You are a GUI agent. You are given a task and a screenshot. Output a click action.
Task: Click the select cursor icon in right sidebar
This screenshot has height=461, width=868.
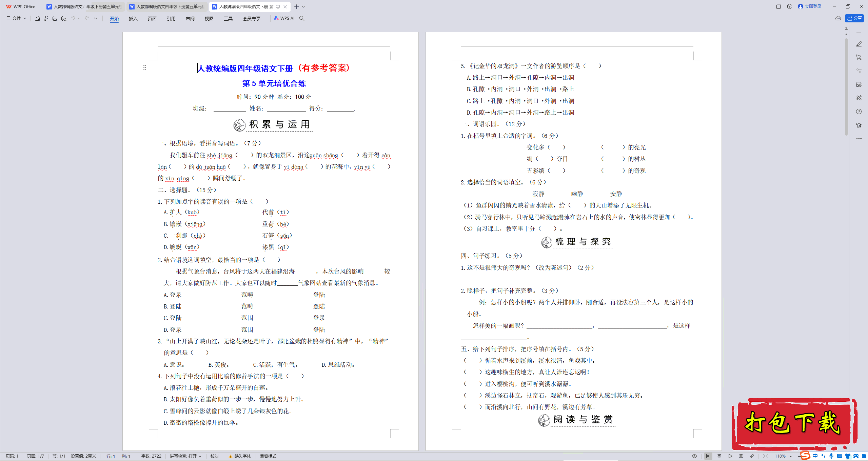coord(859,58)
